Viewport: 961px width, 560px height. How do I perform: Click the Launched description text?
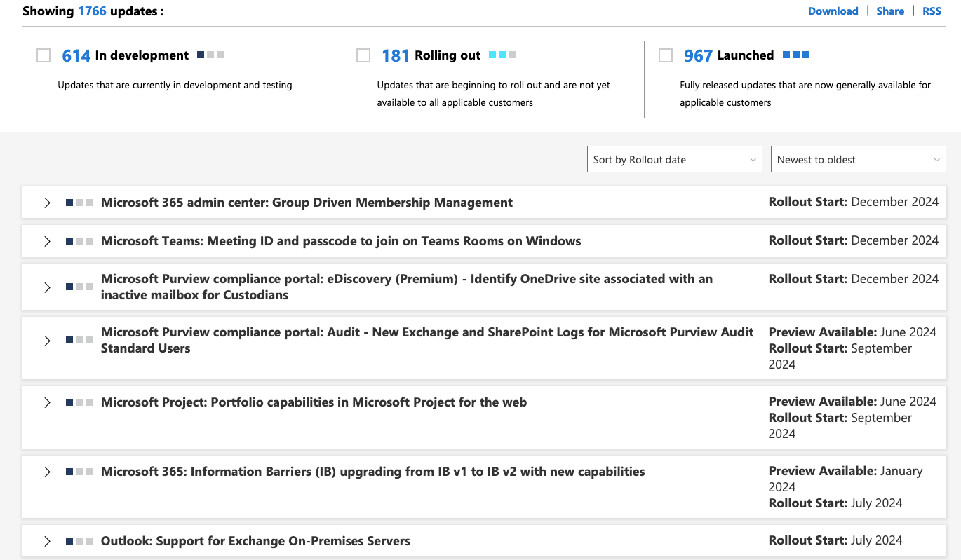(805, 94)
